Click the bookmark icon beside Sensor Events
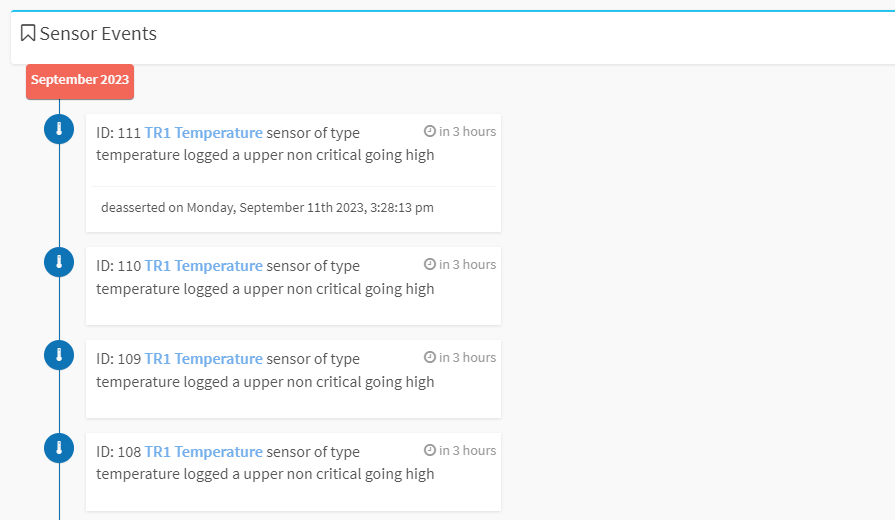The height and width of the screenshot is (520, 895). point(27,33)
